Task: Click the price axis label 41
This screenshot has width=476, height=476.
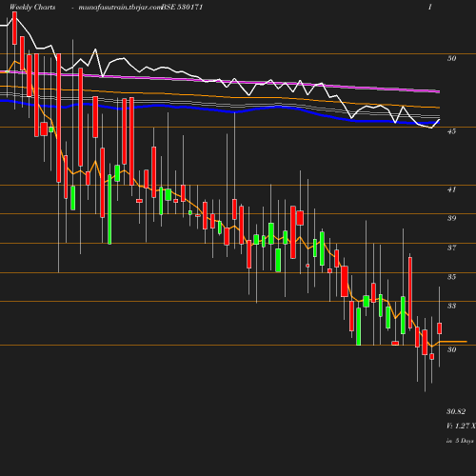Action: (451, 189)
